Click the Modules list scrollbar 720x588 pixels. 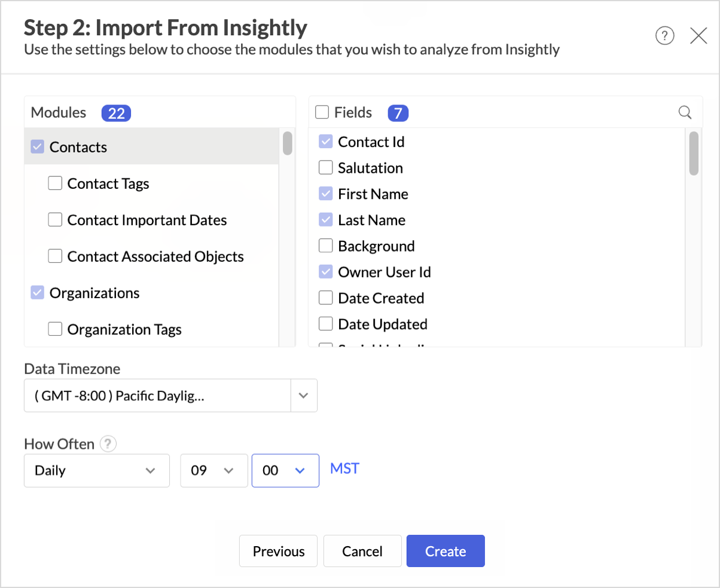[288, 143]
